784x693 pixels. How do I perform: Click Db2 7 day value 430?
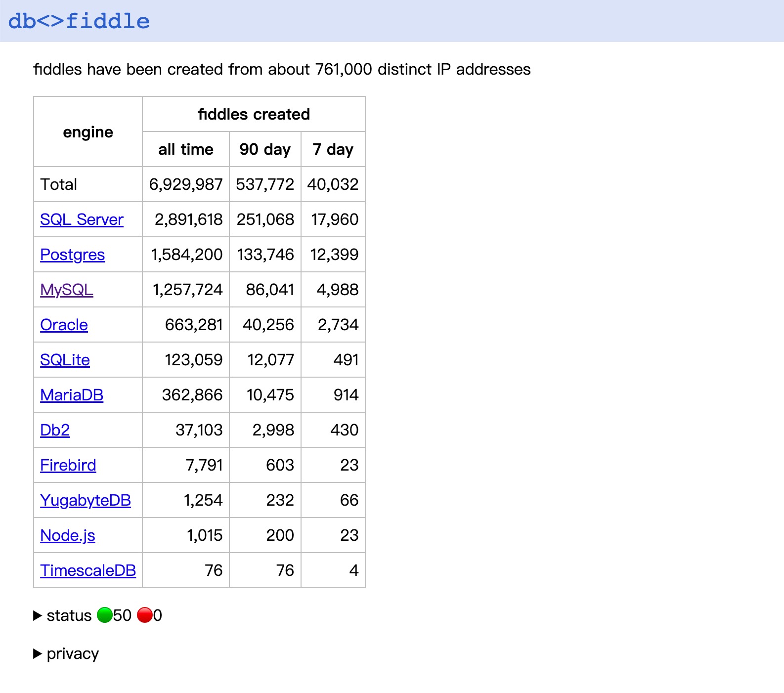click(345, 430)
